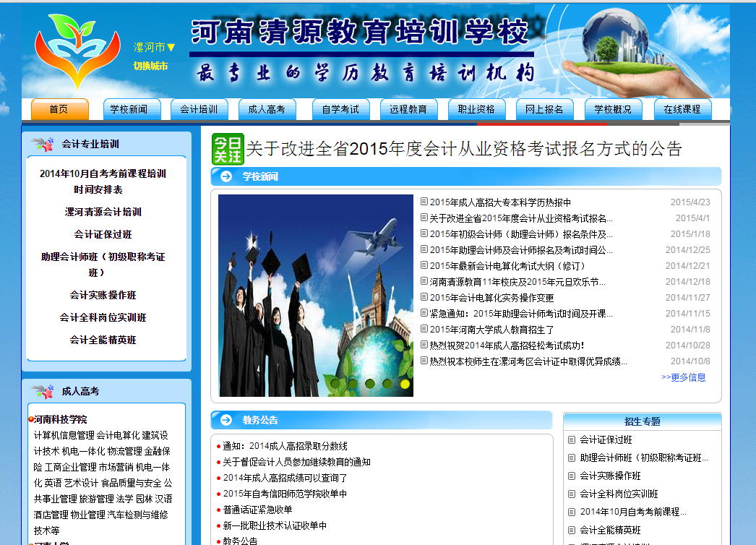Open the 学校概况 navigation tab
Viewport: 756px width, 545px height.
tap(614, 109)
